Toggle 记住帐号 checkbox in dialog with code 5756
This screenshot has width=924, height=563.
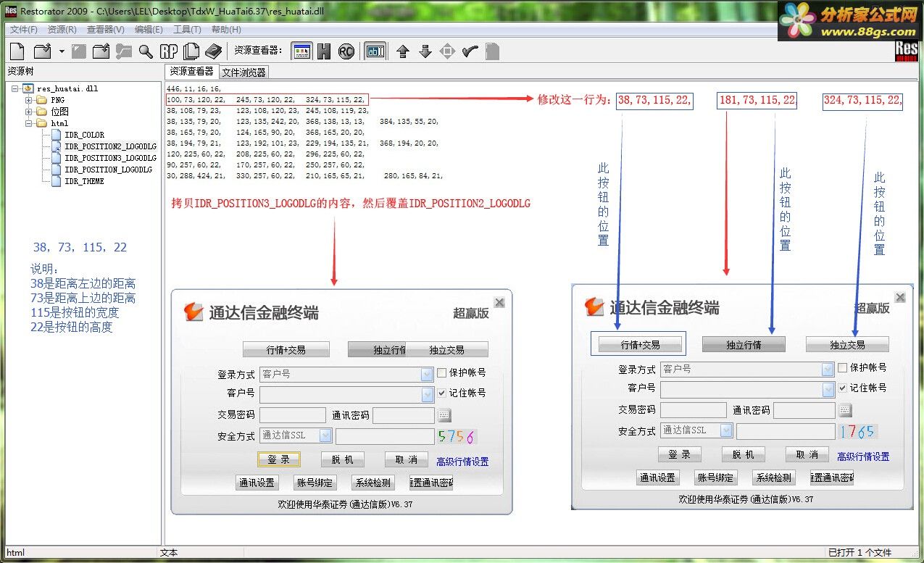442,393
